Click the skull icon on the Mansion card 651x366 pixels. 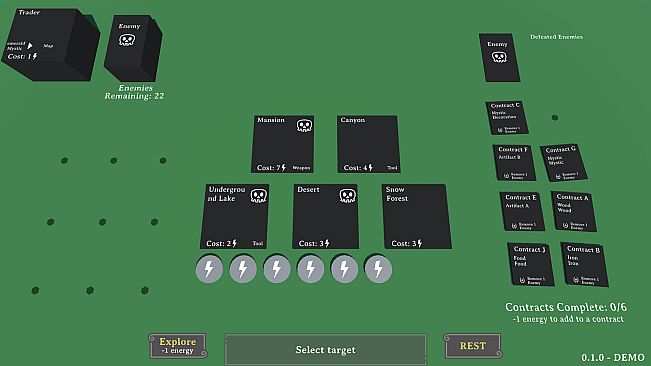pyautogui.click(x=304, y=125)
